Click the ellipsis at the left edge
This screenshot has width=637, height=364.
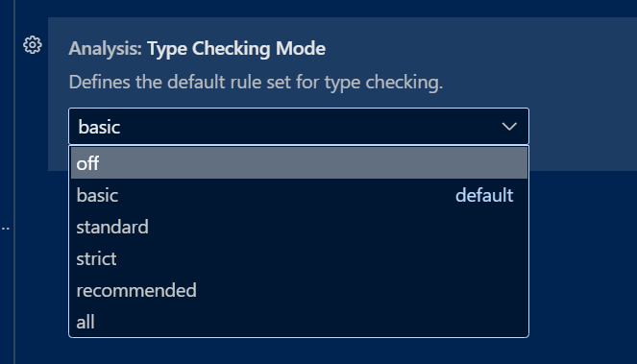point(5,229)
